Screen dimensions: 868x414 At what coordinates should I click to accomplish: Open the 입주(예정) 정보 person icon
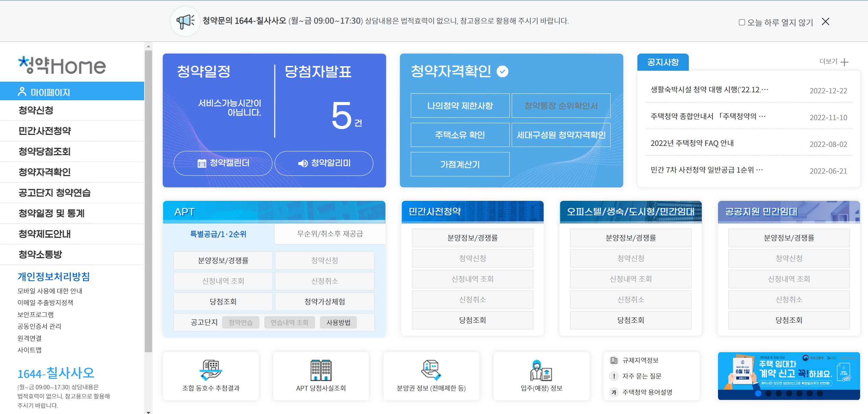point(541,370)
